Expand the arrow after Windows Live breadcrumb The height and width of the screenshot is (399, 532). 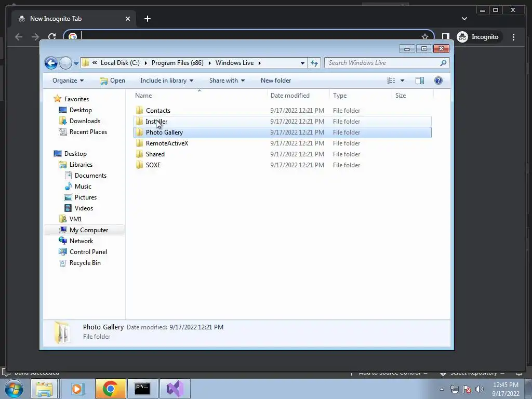[x=260, y=63]
